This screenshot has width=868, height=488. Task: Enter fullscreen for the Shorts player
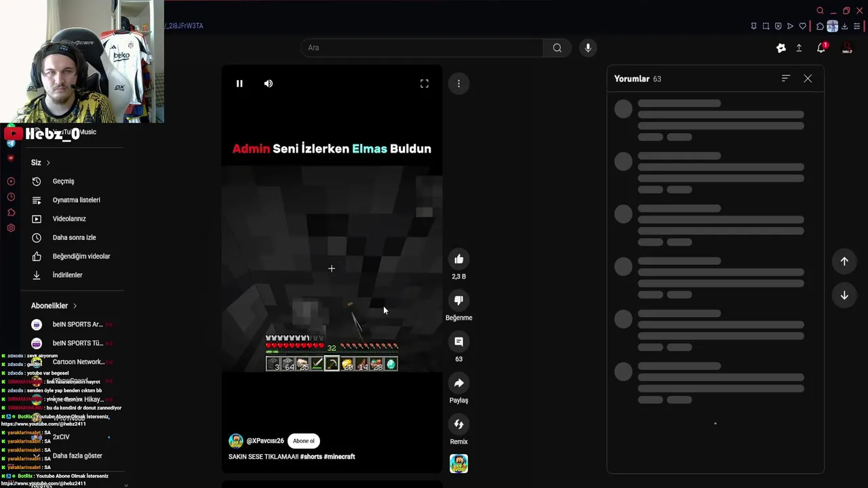425,83
